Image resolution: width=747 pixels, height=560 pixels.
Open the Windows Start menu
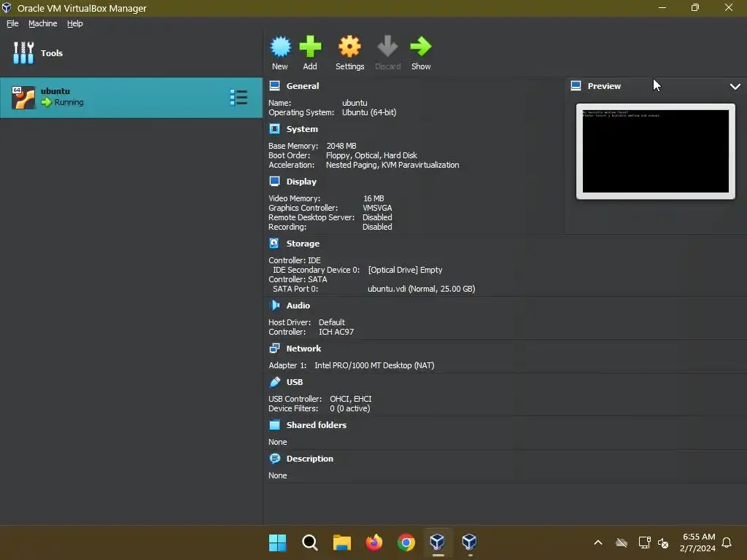277,542
